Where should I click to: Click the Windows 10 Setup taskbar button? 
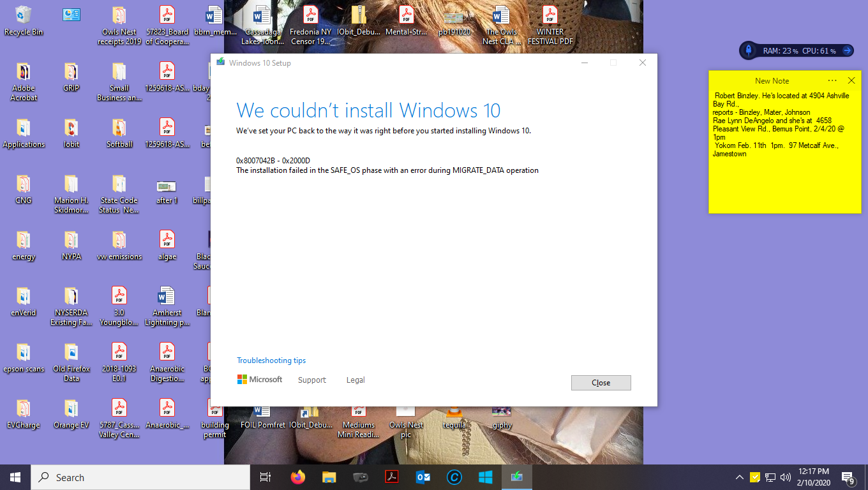click(x=516, y=477)
